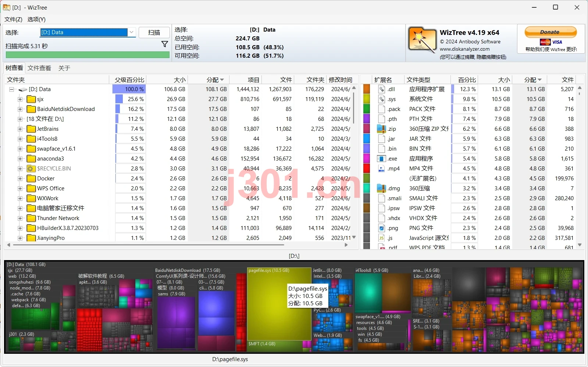Expand the anaconda3 folder node
This screenshot has width=588, height=367.
20,159
